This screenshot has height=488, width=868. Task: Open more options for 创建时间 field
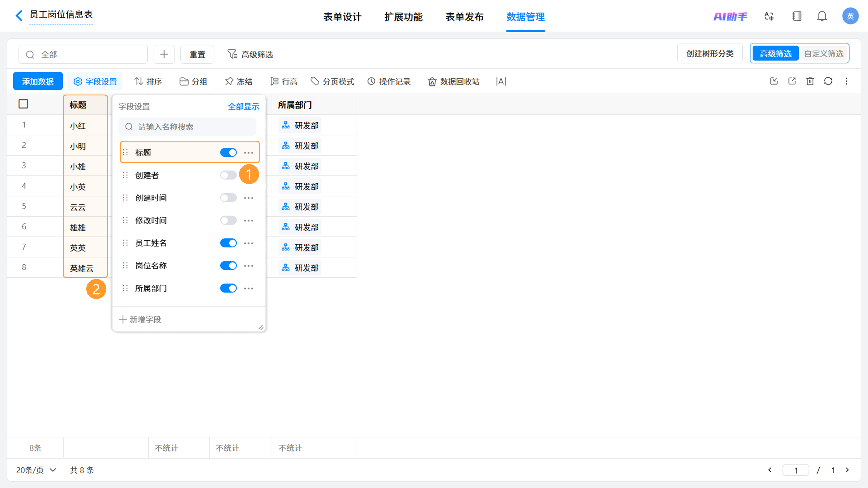click(x=249, y=198)
